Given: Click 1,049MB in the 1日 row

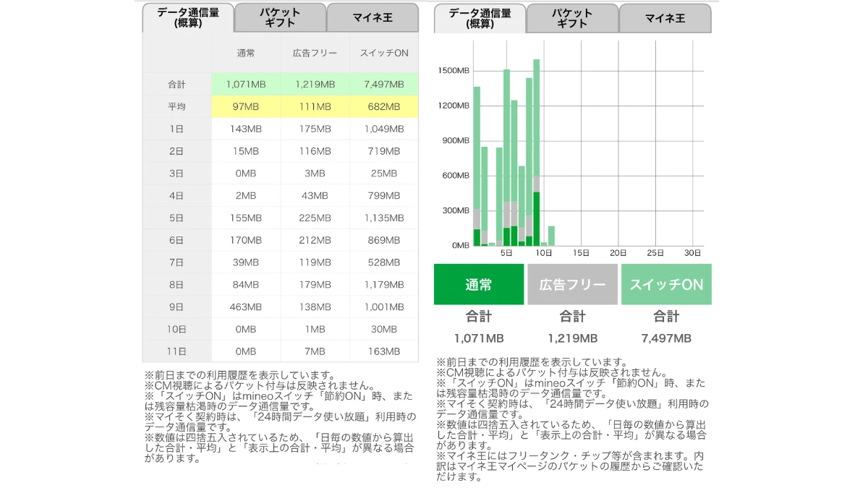Looking at the screenshot, I should click(383, 129).
